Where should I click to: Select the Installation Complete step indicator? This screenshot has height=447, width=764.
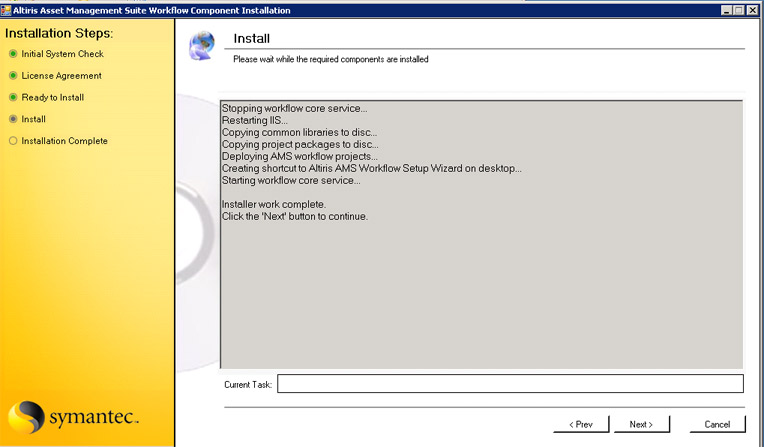click(x=13, y=141)
